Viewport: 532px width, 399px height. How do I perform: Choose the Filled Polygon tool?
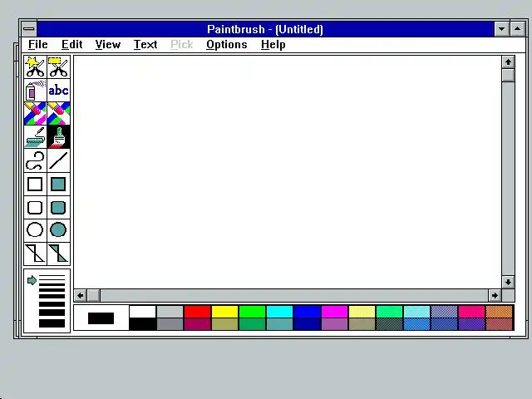59,254
